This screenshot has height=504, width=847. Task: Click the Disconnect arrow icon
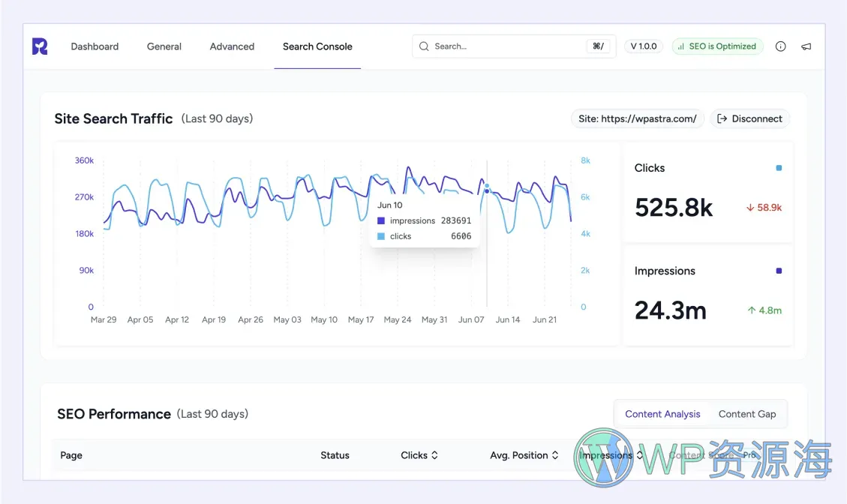(722, 118)
